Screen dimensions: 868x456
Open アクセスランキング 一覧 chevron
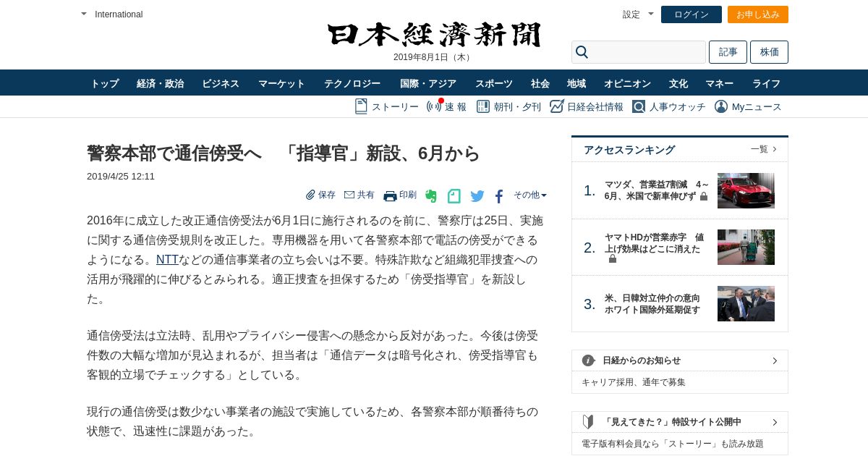coord(775,149)
